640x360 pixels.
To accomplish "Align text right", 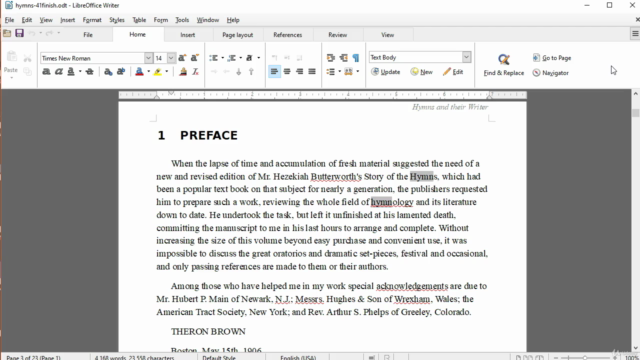I will 300,72.
